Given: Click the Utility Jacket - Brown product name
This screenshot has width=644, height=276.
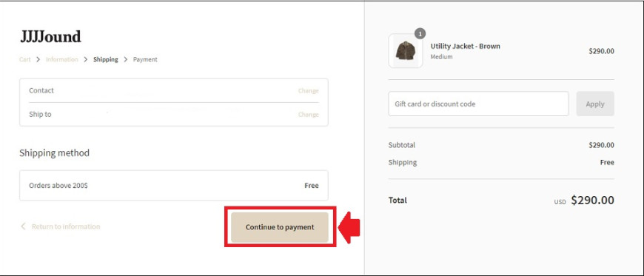Looking at the screenshot, I should click(x=466, y=47).
